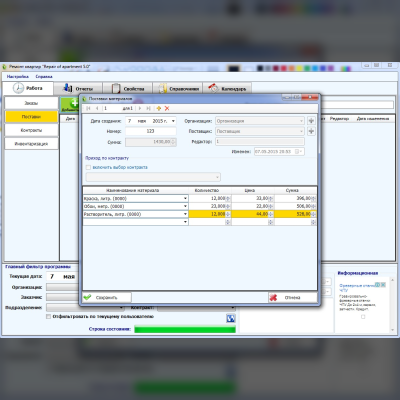Click the Номер input field containing 123

click(x=151, y=131)
